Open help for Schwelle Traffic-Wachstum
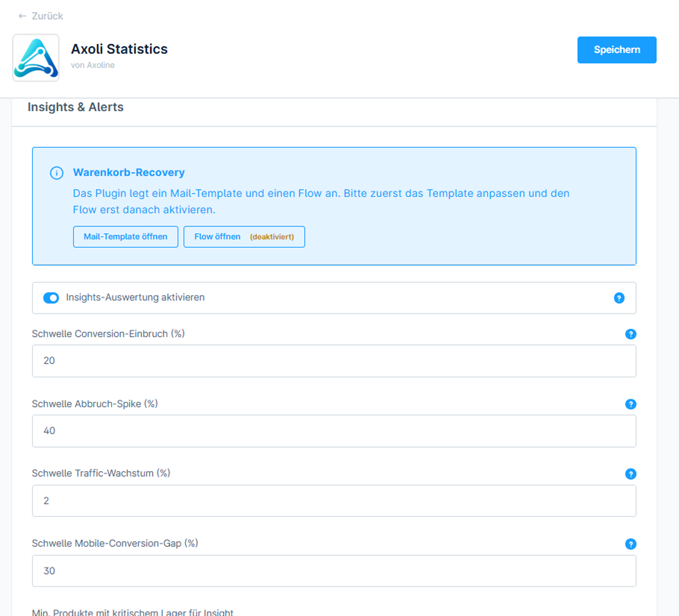The height and width of the screenshot is (616, 679). 631,474
